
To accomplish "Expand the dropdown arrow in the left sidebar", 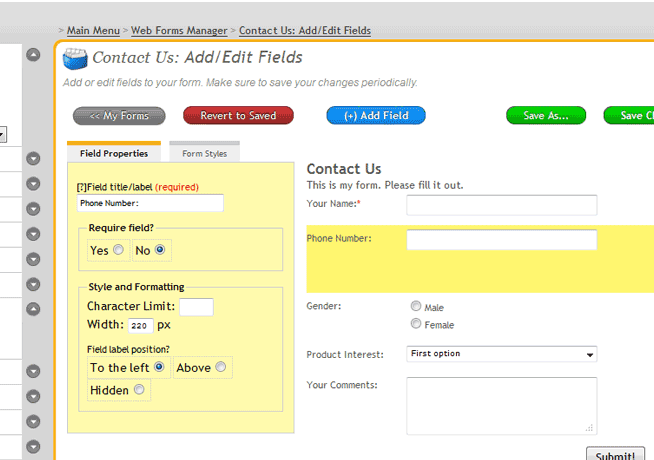I will [x=3, y=134].
